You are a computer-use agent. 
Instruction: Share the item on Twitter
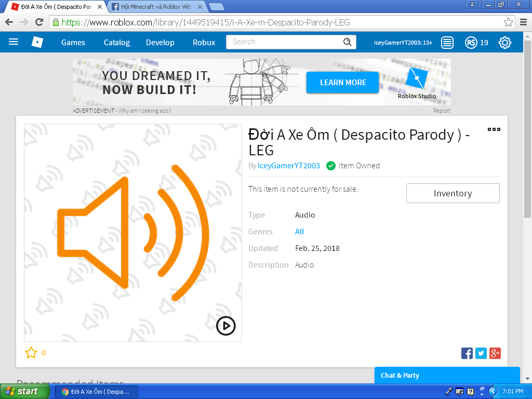click(x=481, y=353)
